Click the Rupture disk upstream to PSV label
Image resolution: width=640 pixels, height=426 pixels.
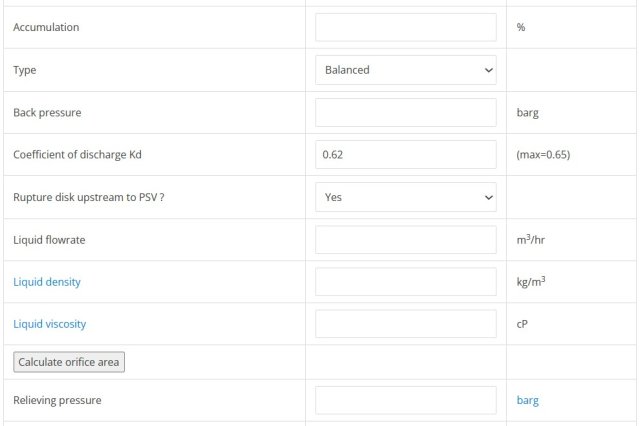click(89, 197)
